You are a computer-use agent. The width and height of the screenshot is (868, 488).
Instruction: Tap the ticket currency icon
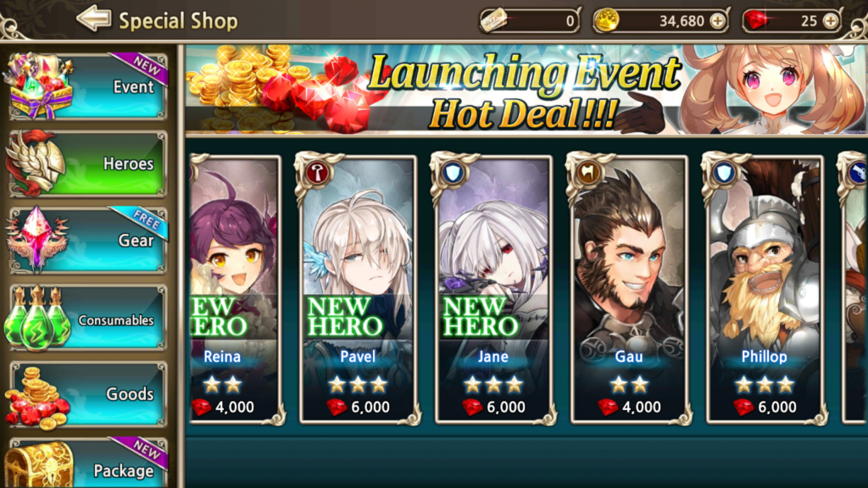494,20
